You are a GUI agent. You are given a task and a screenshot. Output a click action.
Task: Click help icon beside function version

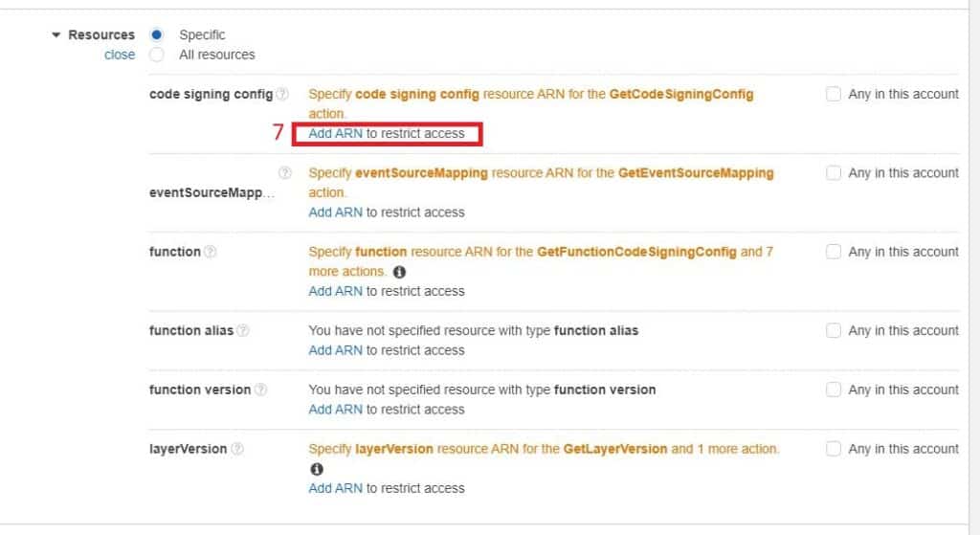point(260,390)
